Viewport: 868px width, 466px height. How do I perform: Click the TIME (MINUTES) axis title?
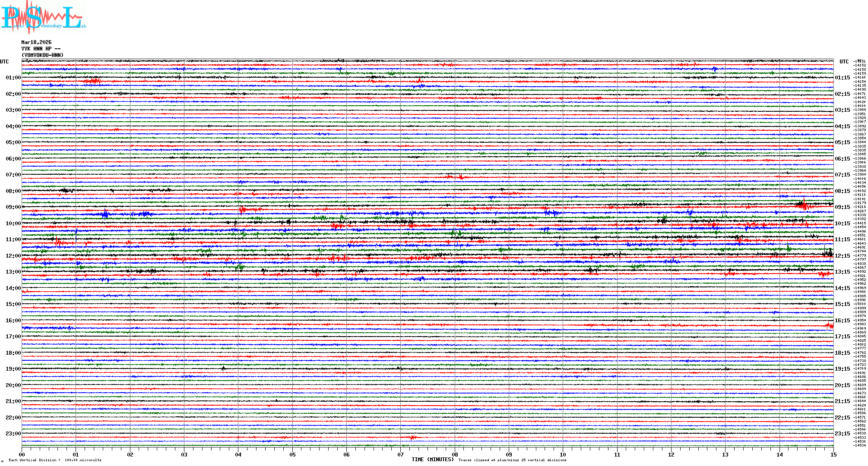[x=433, y=460]
